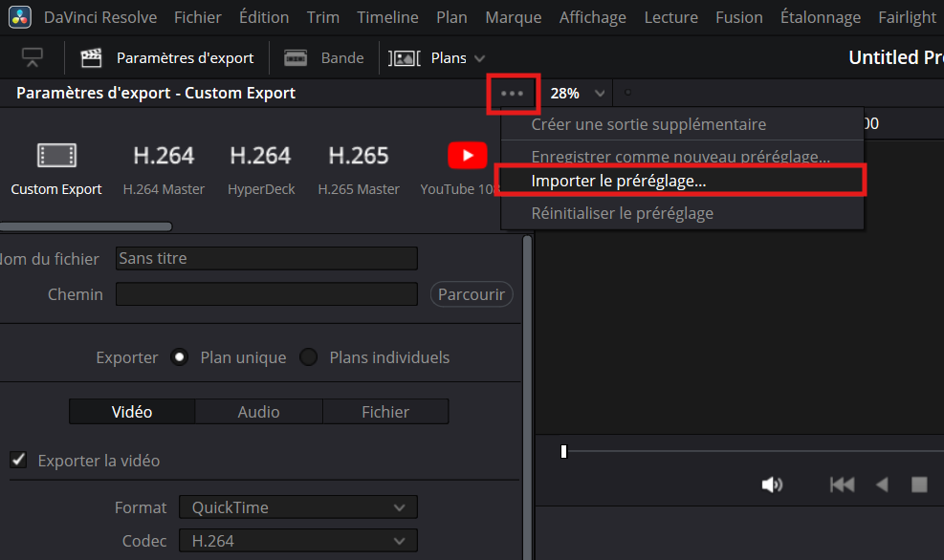Image resolution: width=944 pixels, height=560 pixels.
Task: Open the Codec H.264 dropdown
Action: point(297,541)
